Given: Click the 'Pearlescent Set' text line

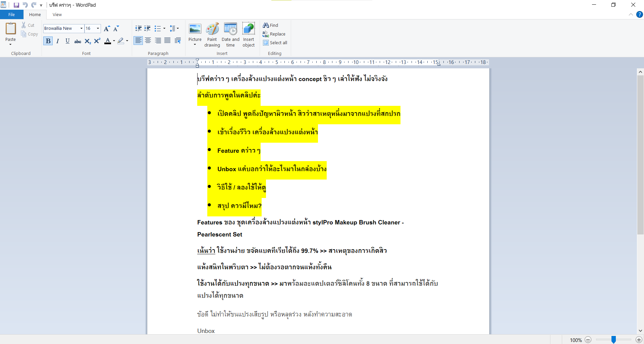Looking at the screenshot, I should click(220, 234).
